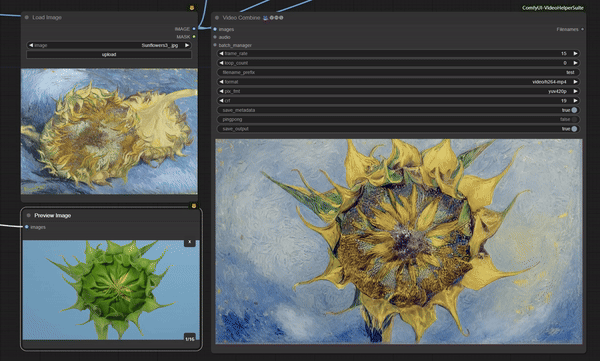Increase loop_count with the right arrow

[x=575, y=63]
